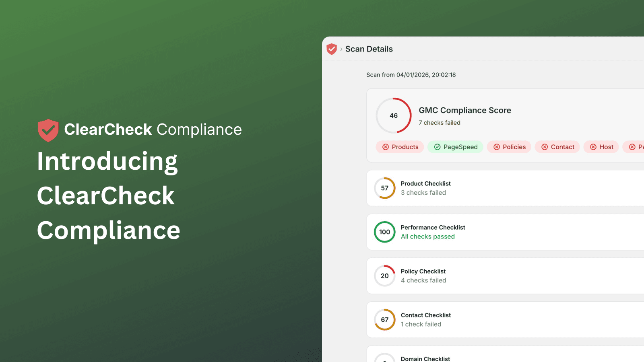Click the Performance Checklist 100 score ring

[x=385, y=232]
